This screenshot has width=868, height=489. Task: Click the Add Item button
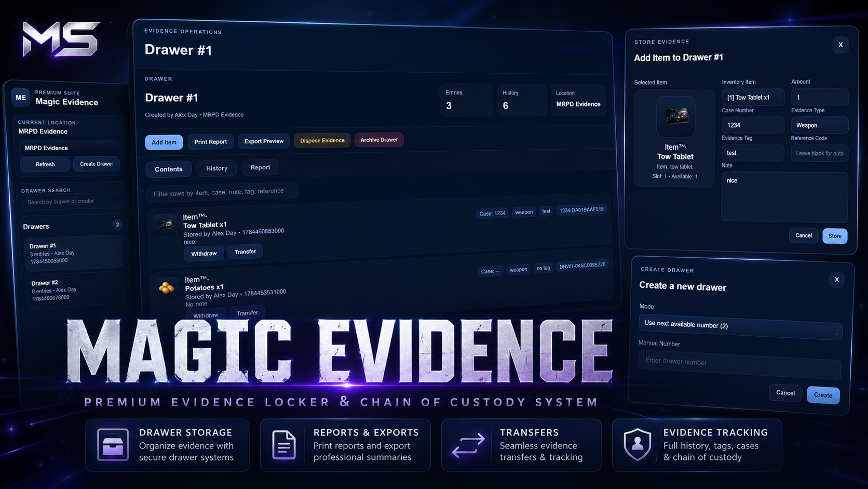(164, 142)
